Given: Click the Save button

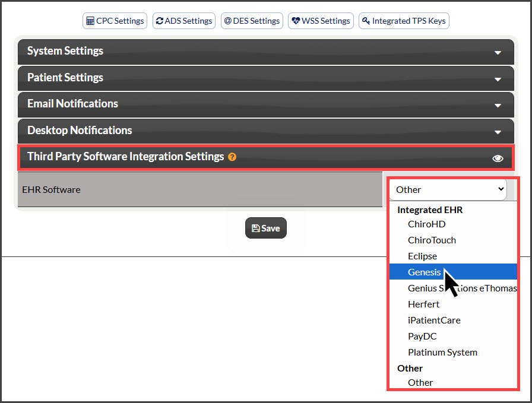Looking at the screenshot, I should 265,228.
